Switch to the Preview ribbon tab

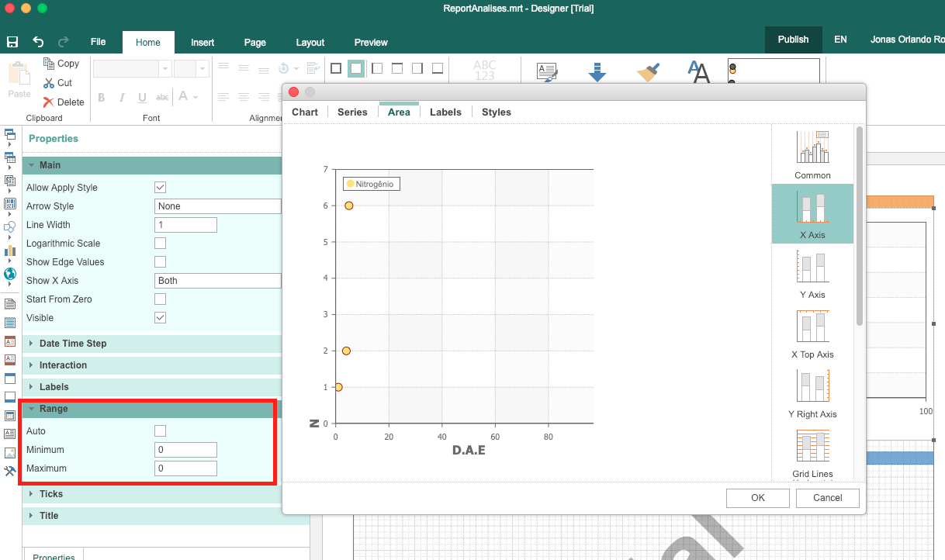tap(371, 43)
